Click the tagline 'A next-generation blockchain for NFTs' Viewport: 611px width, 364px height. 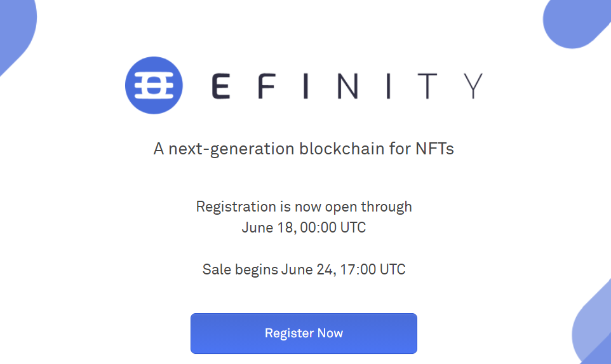304,149
